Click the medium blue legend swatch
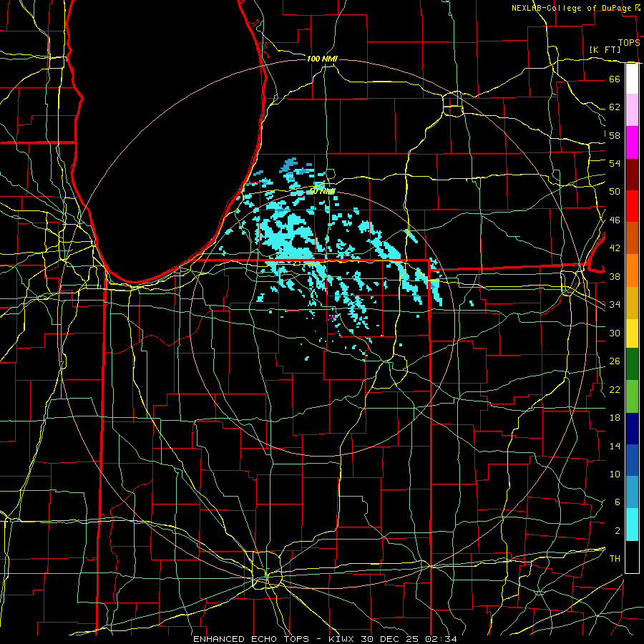This screenshot has height=644, width=644. 632,460
